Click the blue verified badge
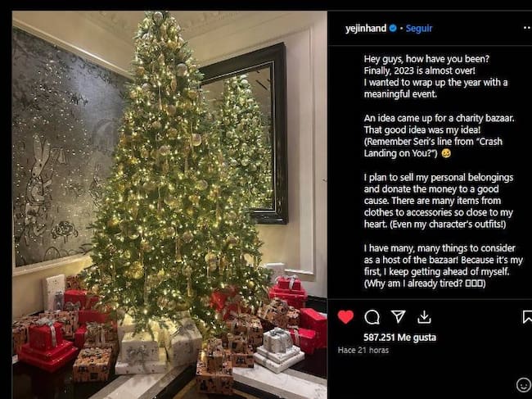 tap(393, 28)
